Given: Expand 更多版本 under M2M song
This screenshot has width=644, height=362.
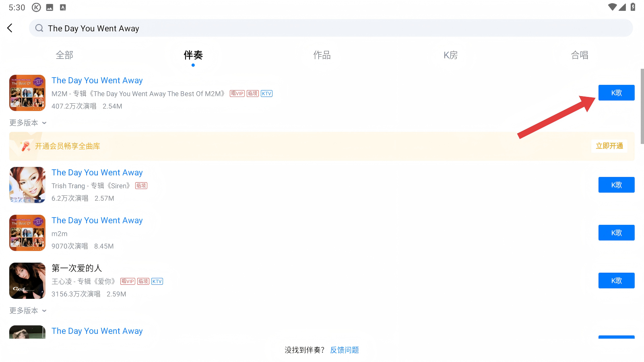Looking at the screenshot, I should pyautogui.click(x=28, y=123).
